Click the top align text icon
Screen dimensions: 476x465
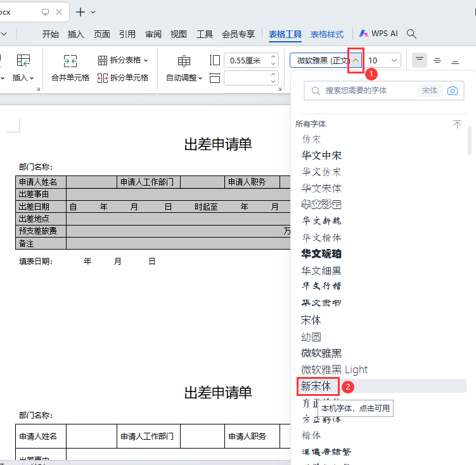[420, 60]
